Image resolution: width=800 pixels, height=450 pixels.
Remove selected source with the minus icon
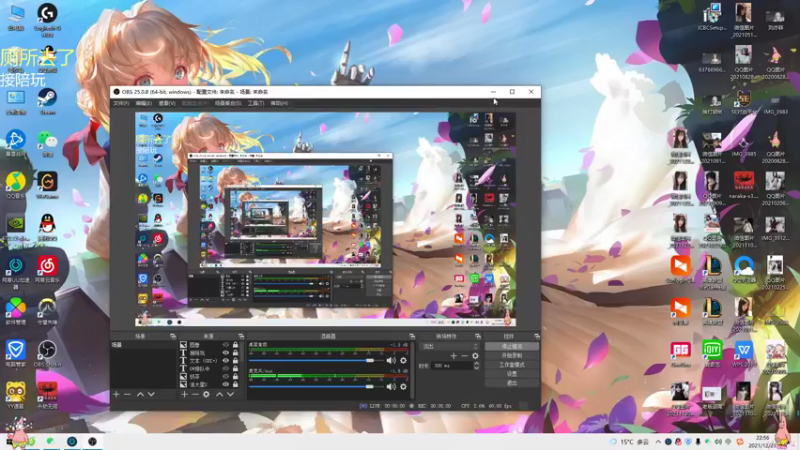pyautogui.click(x=195, y=394)
